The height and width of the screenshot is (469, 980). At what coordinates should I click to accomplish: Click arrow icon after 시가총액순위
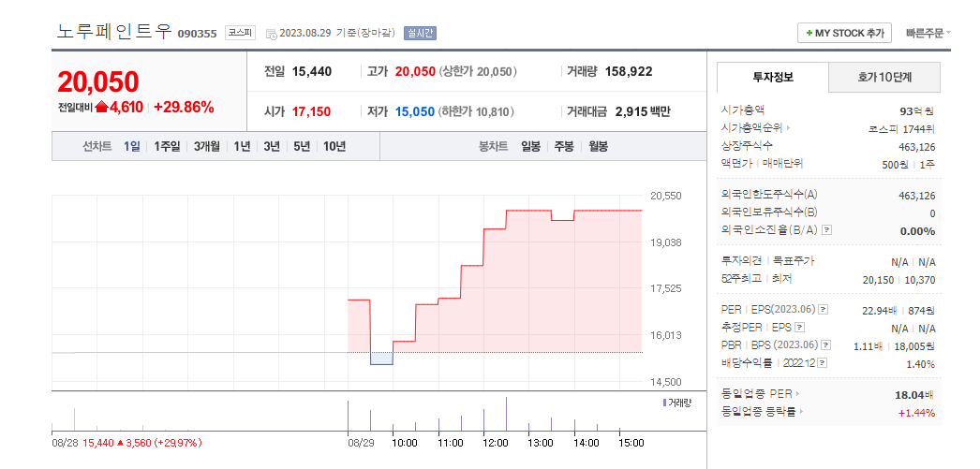coord(789,128)
